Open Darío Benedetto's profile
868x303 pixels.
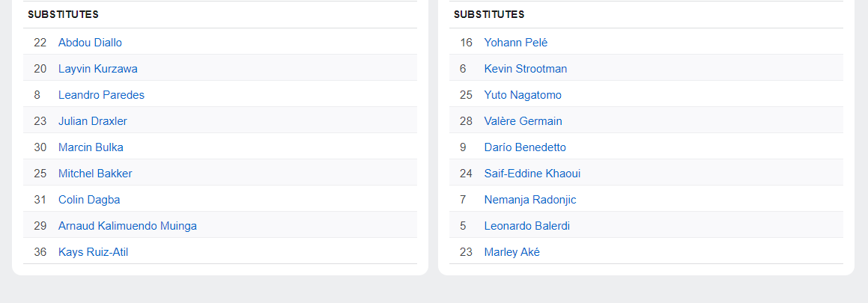click(x=525, y=147)
